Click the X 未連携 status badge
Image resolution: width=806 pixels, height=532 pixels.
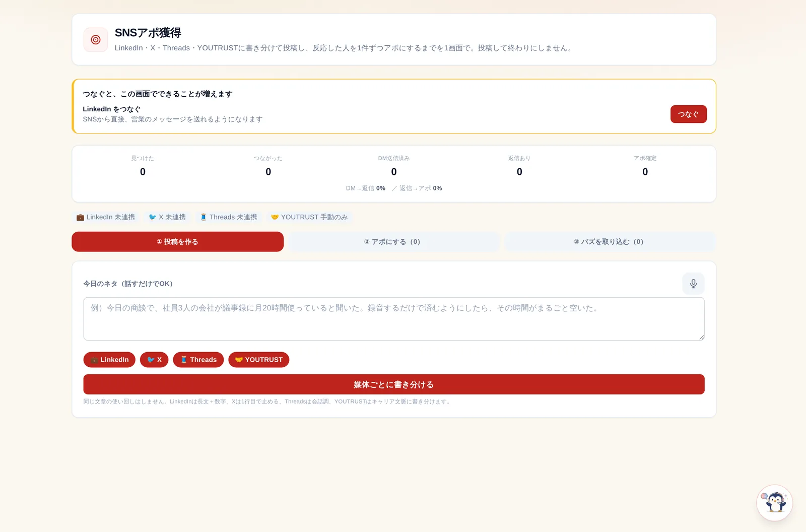tap(167, 217)
